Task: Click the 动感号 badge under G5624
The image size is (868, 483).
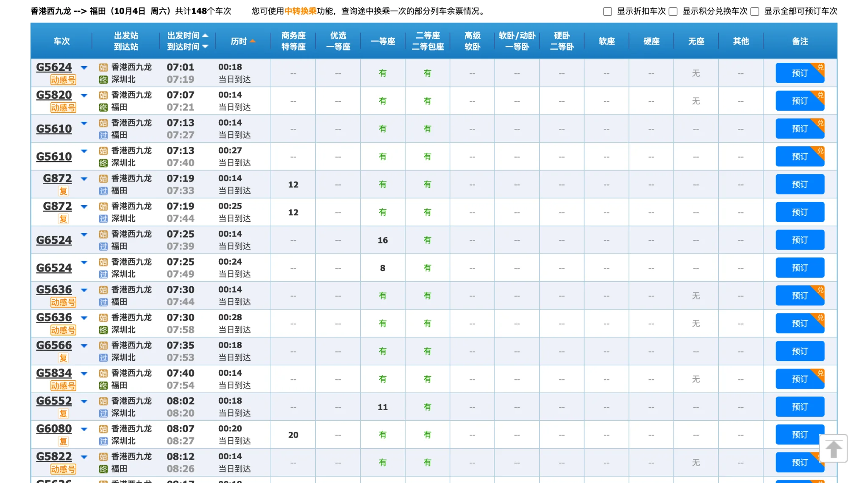Action: point(63,80)
